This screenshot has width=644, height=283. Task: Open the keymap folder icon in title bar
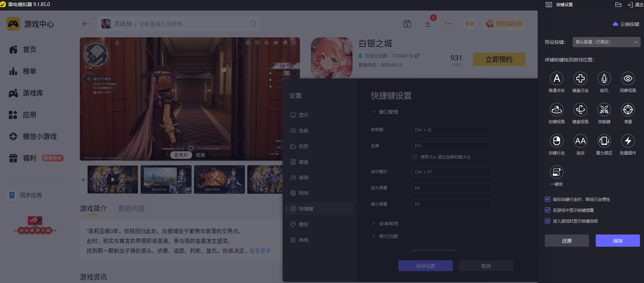[x=618, y=5]
